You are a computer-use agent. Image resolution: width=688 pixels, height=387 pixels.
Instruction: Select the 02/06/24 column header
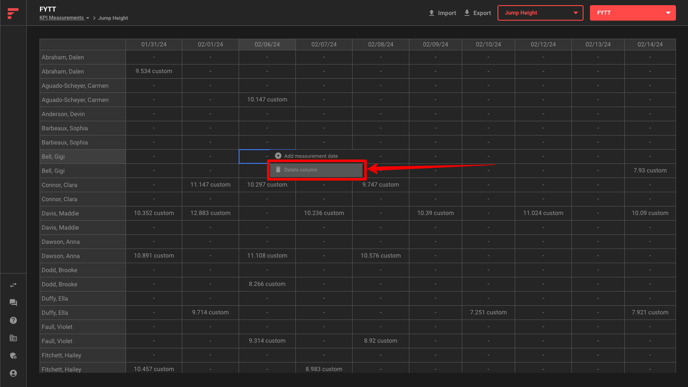click(267, 44)
